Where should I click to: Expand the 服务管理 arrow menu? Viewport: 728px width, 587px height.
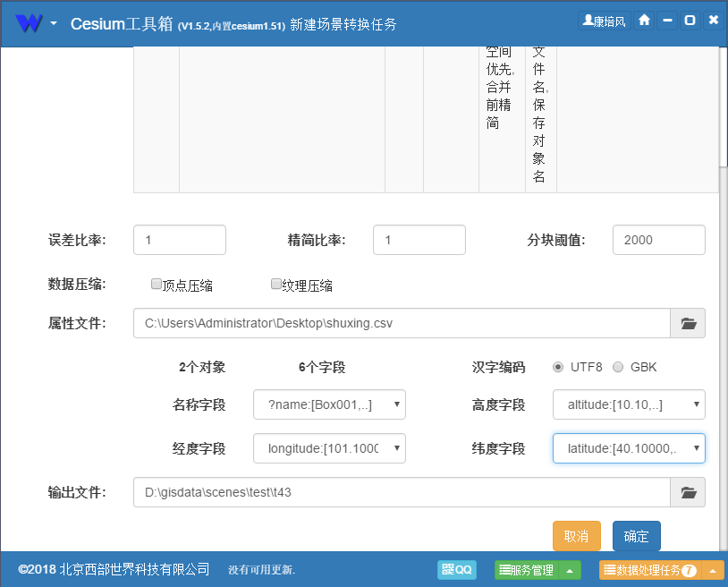[570, 570]
